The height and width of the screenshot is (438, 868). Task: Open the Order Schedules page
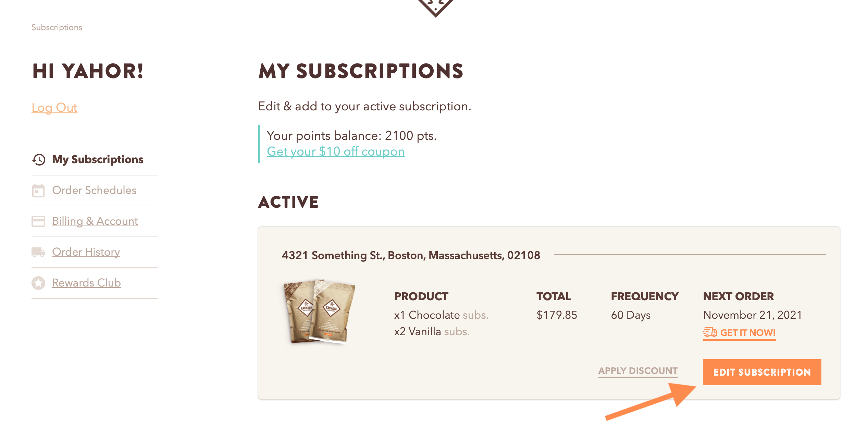(x=94, y=191)
